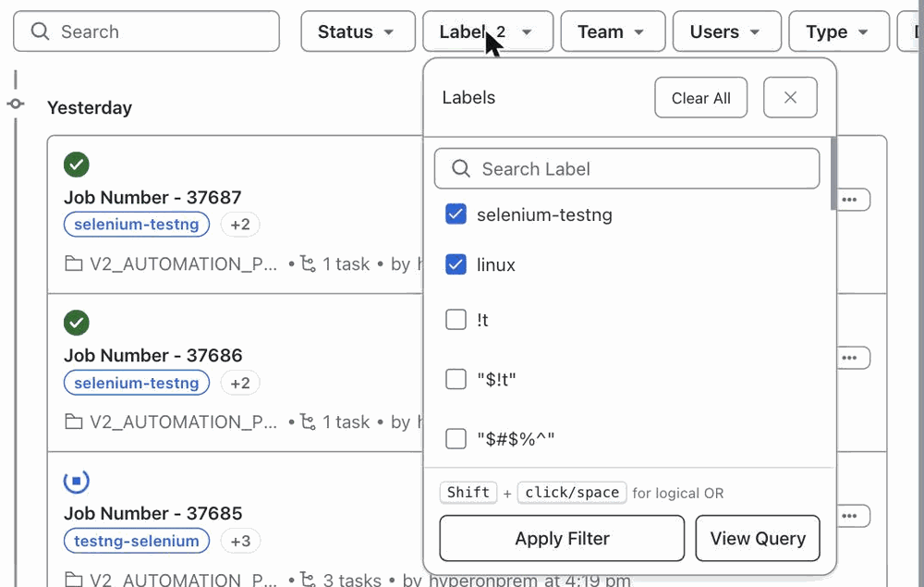This screenshot has height=587, width=924.
Task: Expand the +2 labels badge on Job 37687
Action: (240, 225)
